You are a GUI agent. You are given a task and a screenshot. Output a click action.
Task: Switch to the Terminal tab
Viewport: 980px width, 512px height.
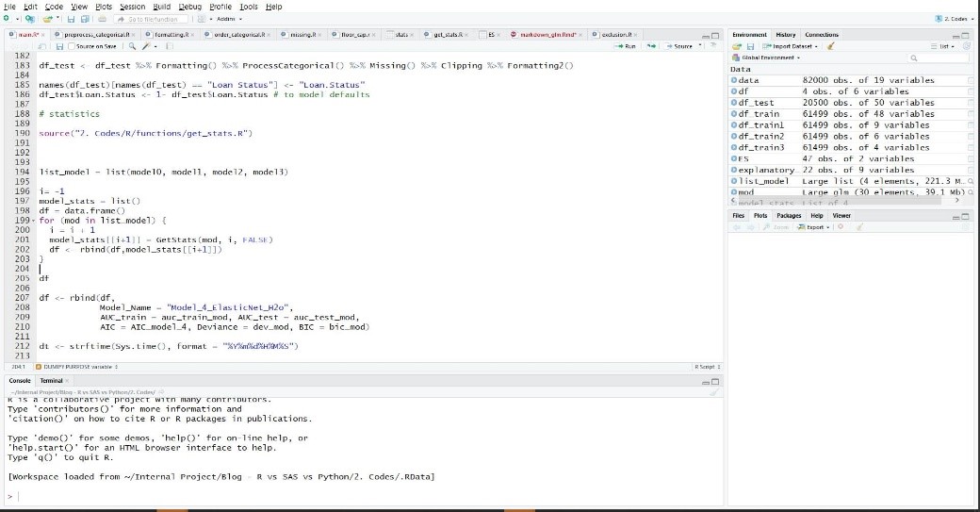coord(51,381)
